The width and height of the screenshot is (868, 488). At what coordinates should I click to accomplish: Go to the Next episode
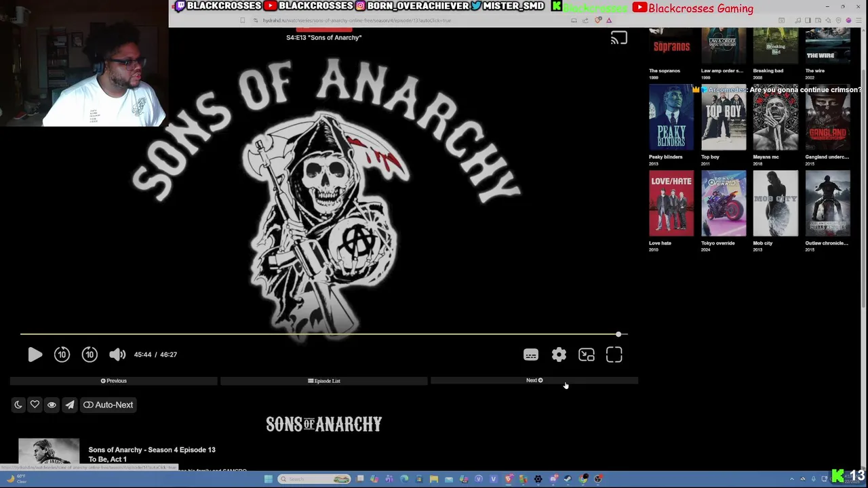[x=534, y=381]
